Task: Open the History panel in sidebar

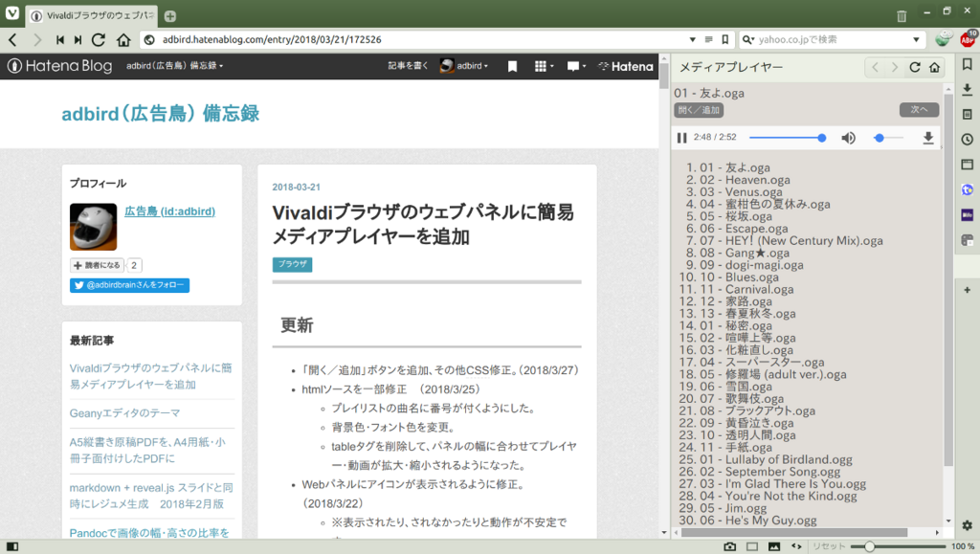Action: point(967,140)
